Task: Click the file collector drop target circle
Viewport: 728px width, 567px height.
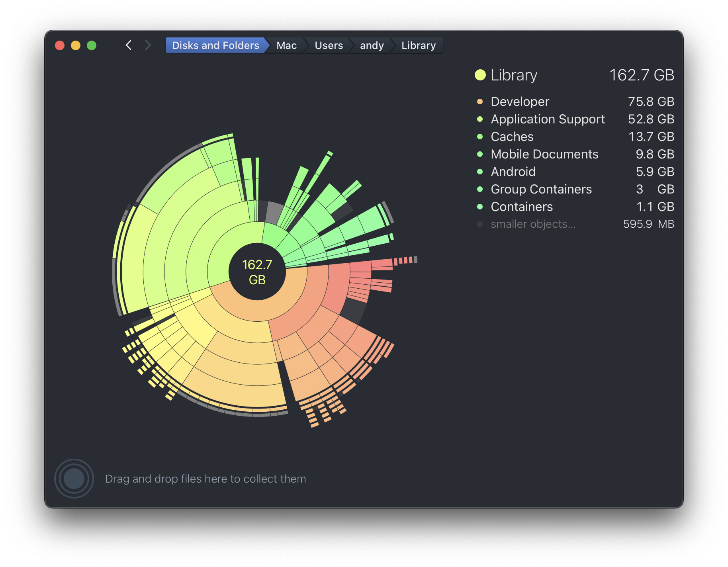Action: pos(74,478)
